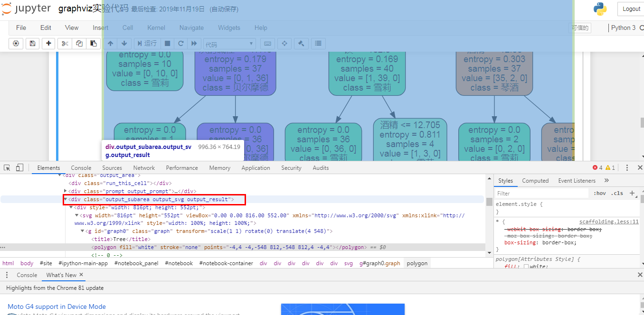Activate DevTools element inspector picker icon
Screen dimensions: 644x315
coord(7,167)
